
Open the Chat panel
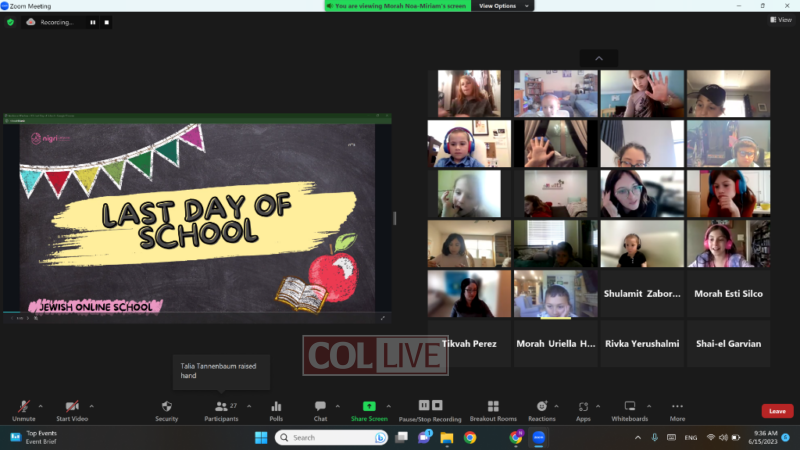[320, 410]
